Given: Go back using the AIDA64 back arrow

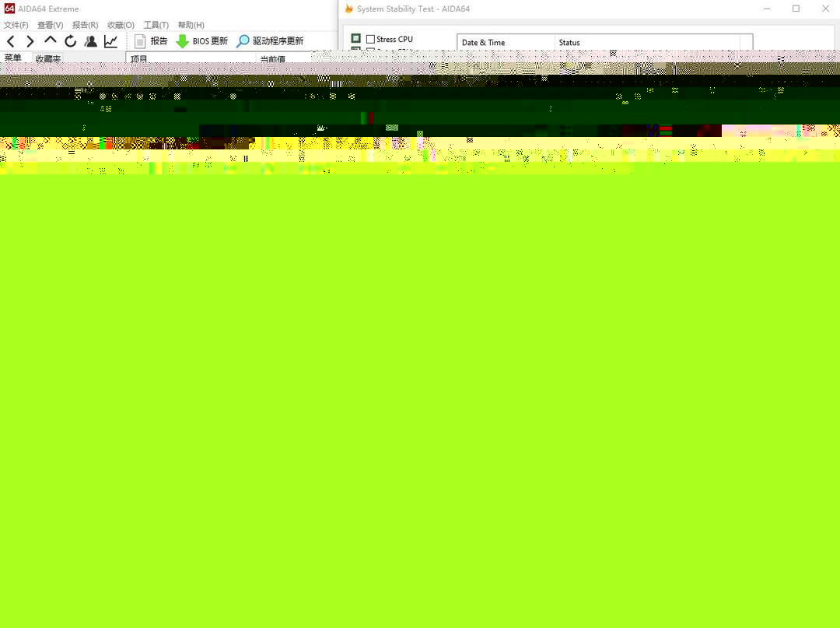Looking at the screenshot, I should tap(11, 41).
